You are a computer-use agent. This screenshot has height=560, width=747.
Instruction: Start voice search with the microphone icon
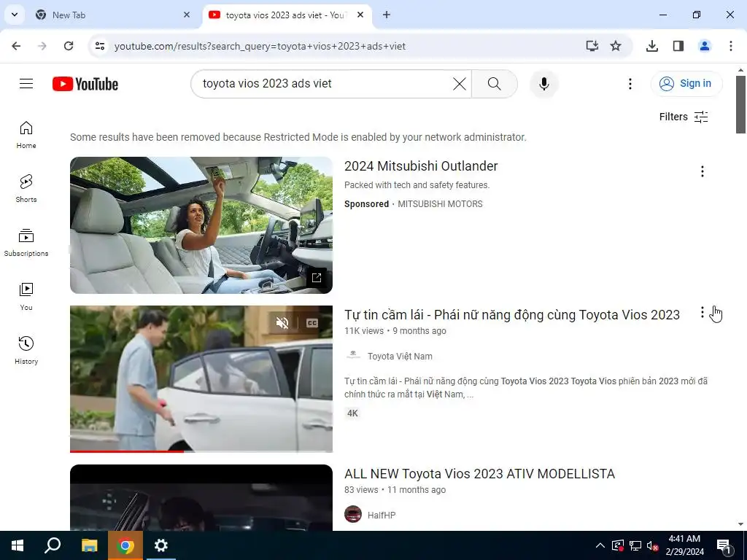(544, 84)
